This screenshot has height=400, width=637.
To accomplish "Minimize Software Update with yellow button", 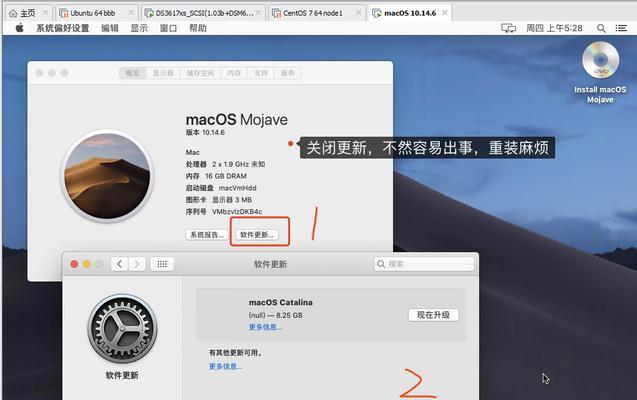I will point(87,264).
